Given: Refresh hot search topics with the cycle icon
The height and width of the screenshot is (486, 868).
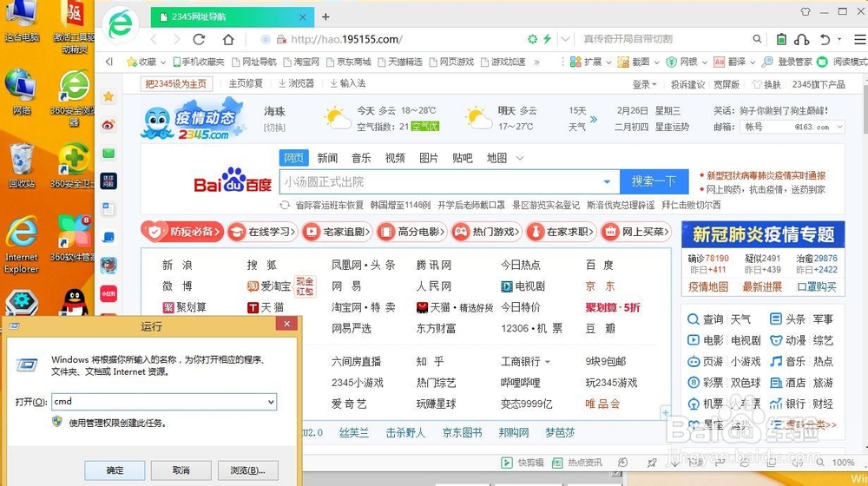Looking at the screenshot, I should [285, 206].
